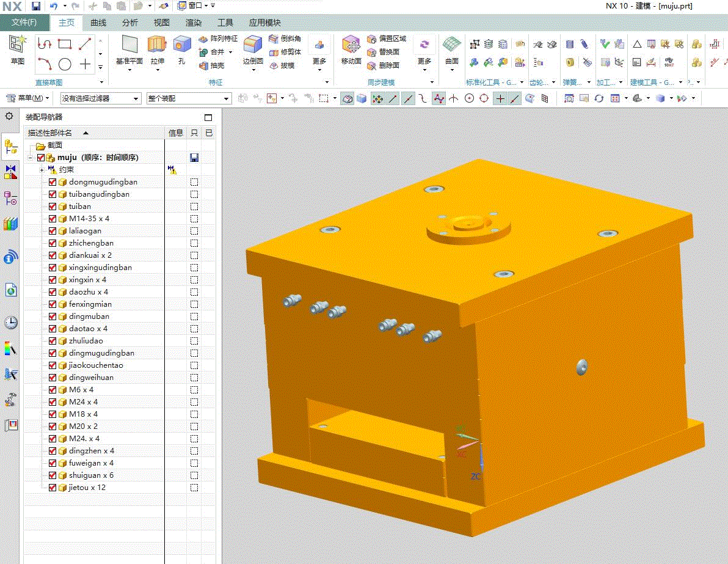This screenshot has height=564, width=728.
Task: Switch to the 曲线 ribbon tab
Action: point(98,22)
